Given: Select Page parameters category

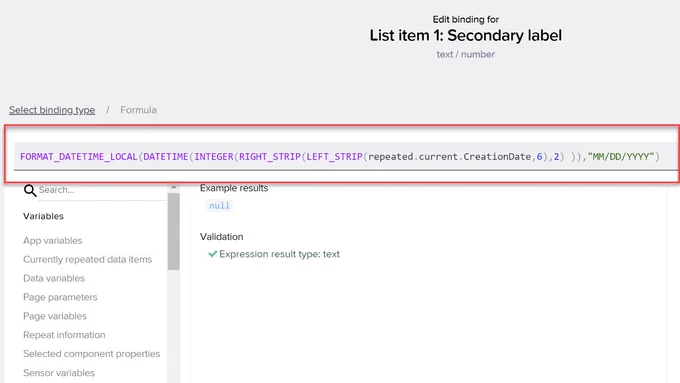Looking at the screenshot, I should pyautogui.click(x=60, y=297).
